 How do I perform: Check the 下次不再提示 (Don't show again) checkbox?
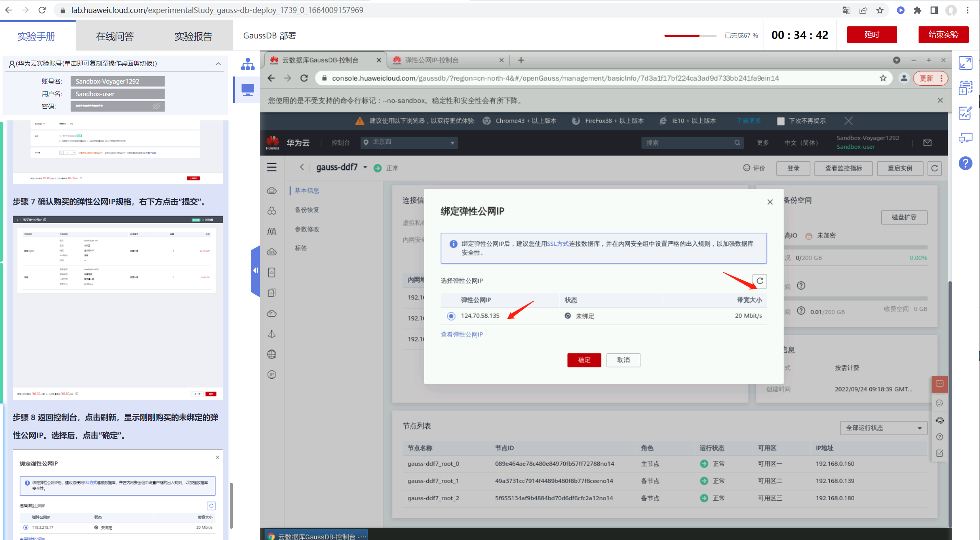pyautogui.click(x=781, y=121)
